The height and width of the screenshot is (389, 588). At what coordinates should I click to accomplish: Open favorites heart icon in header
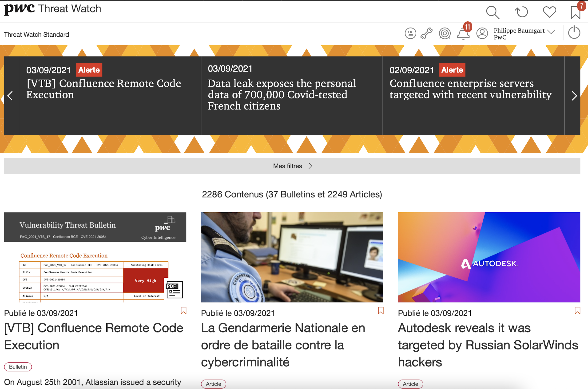[x=549, y=12]
